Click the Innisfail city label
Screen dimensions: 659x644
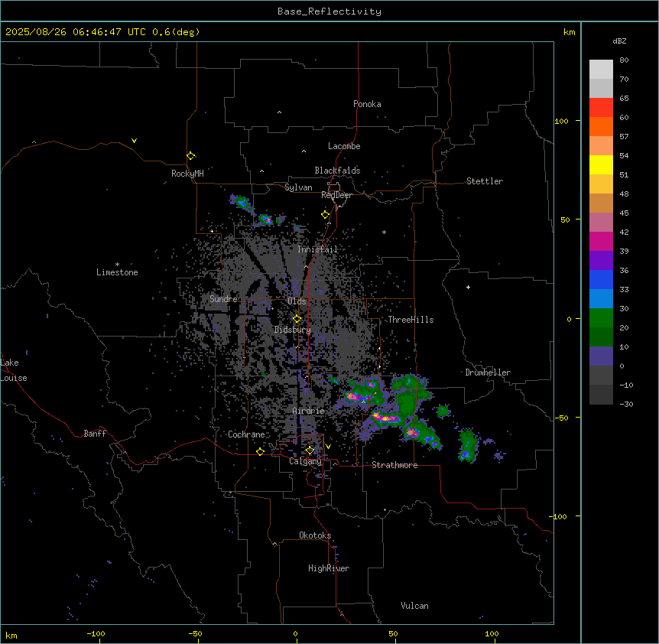click(x=318, y=249)
